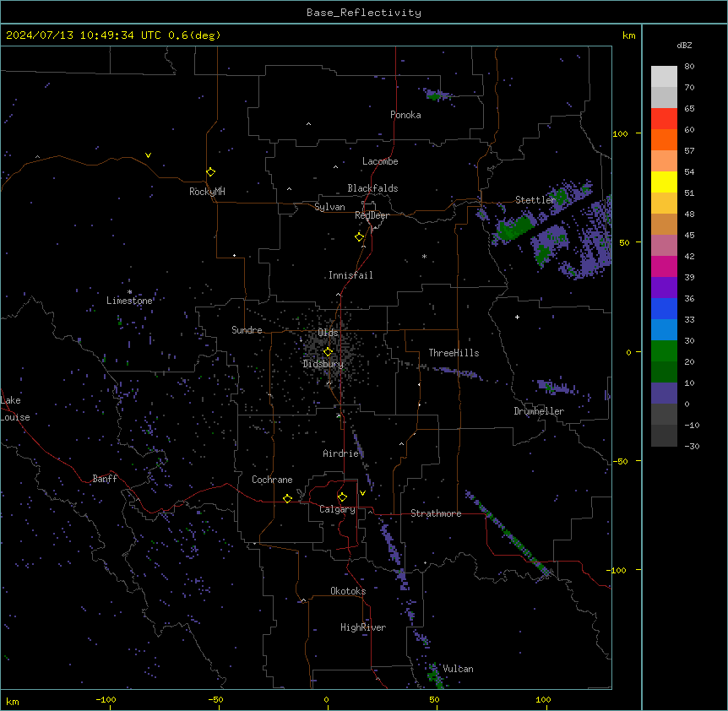The image size is (728, 711).
Task: Click the Ponoka city label
Action: (405, 115)
